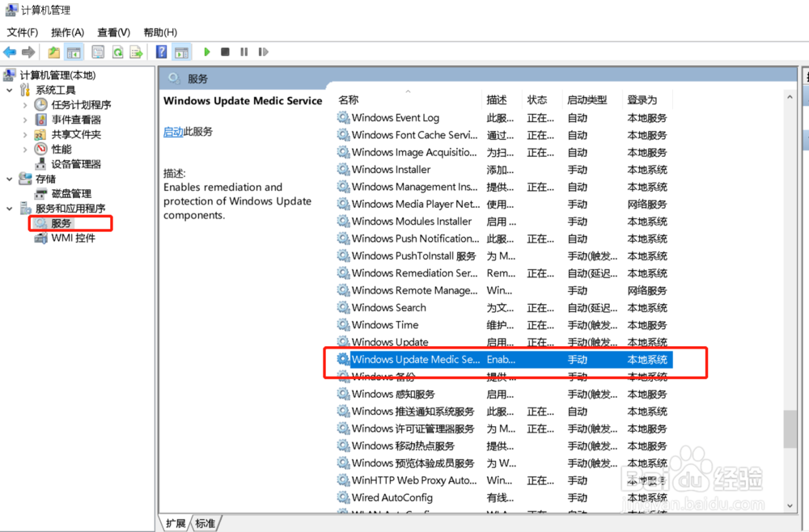The width and height of the screenshot is (809, 532).
Task: Sort by the 状态 column header
Action: click(542, 99)
